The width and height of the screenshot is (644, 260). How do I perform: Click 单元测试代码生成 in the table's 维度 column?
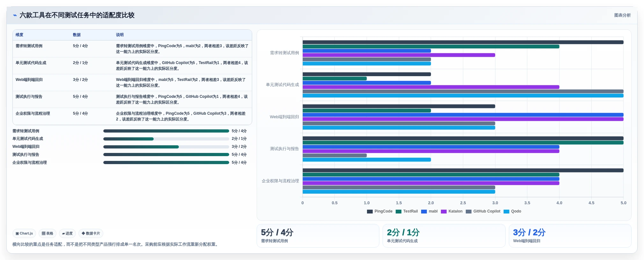click(x=31, y=63)
